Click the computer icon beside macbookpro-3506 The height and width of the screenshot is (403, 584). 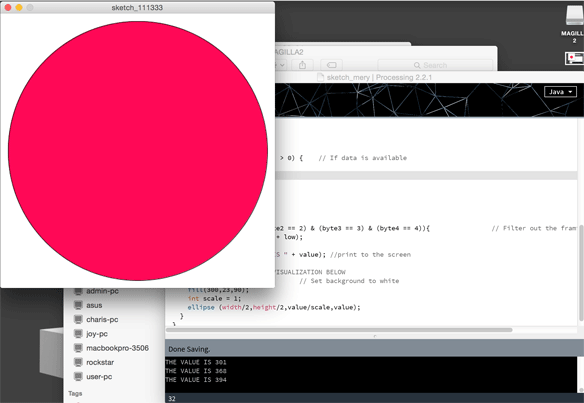click(78, 348)
